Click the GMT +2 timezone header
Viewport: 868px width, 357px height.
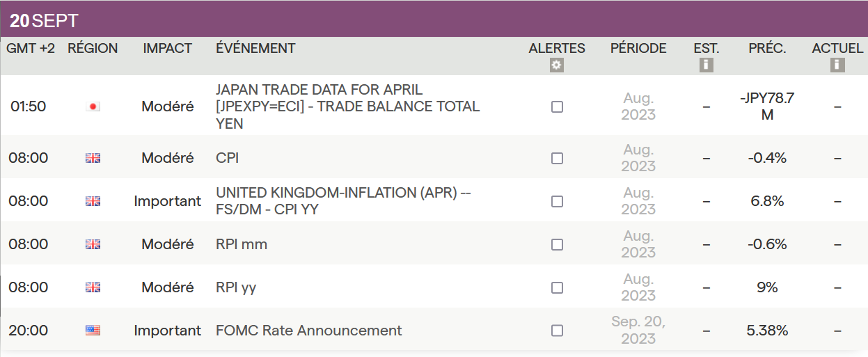(31, 48)
